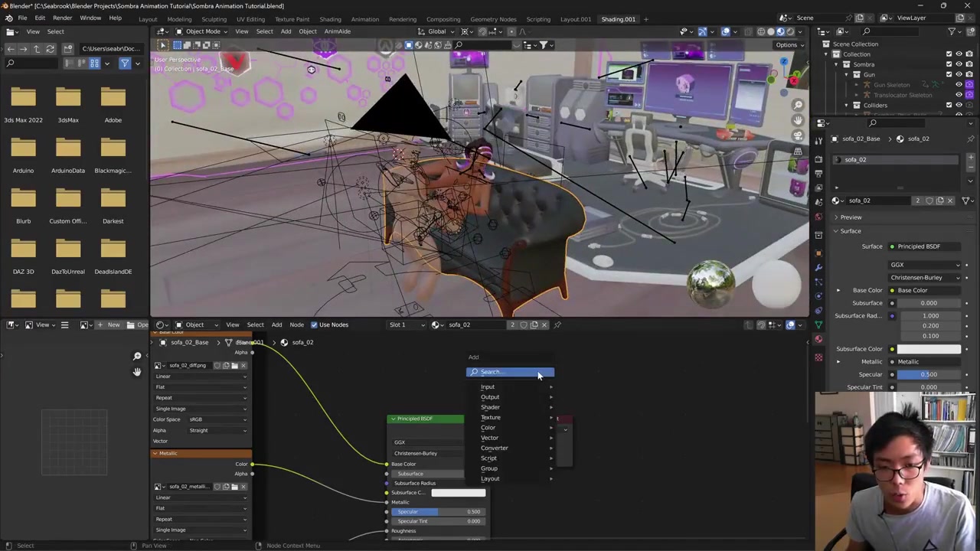The image size is (980, 551).
Task: Click the zoom magnifier gizmo in viewport
Action: click(x=798, y=105)
